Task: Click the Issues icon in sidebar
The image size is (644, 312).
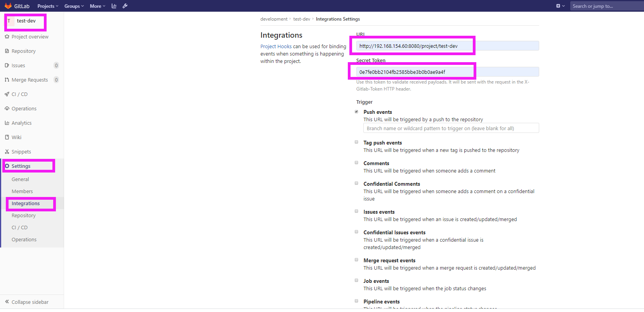Action: click(x=7, y=65)
